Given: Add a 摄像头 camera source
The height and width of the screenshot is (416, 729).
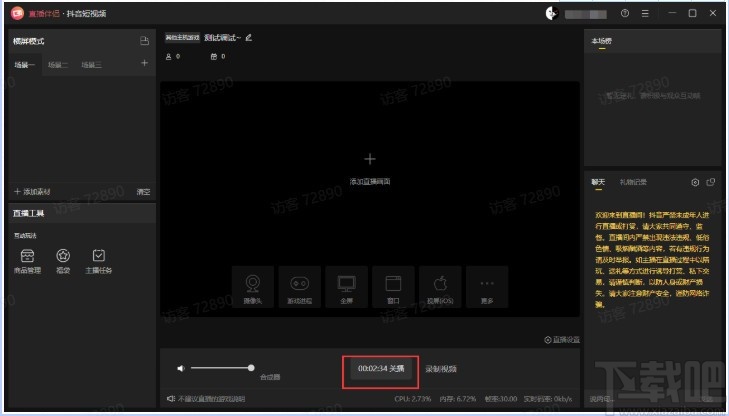Looking at the screenshot, I should pyautogui.click(x=253, y=287).
